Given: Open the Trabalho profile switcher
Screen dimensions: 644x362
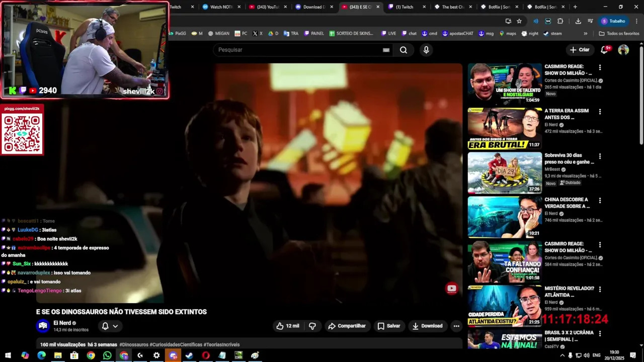Looking at the screenshot, I should coord(614,21).
